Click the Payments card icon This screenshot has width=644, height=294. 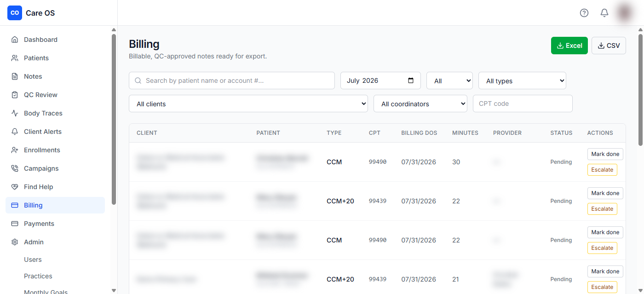15,224
